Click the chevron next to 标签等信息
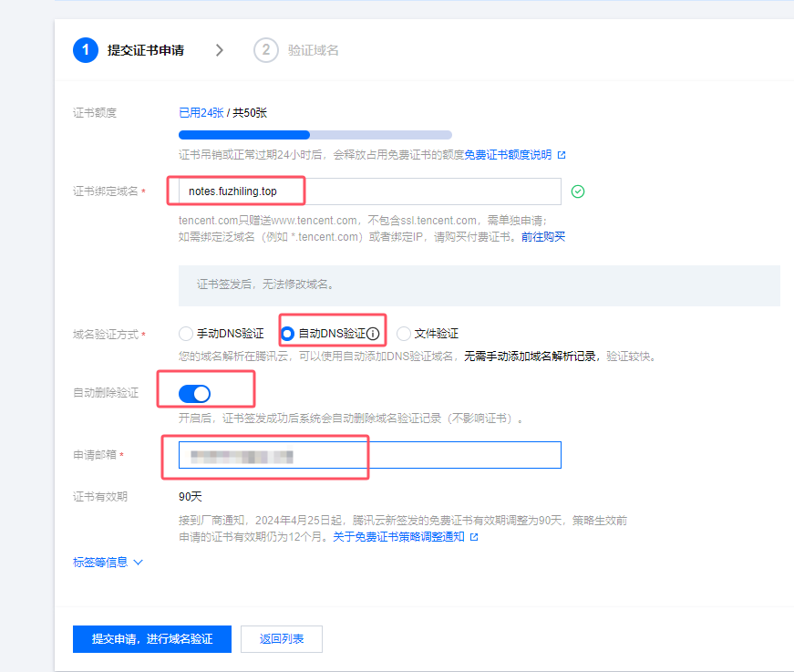 point(139,563)
